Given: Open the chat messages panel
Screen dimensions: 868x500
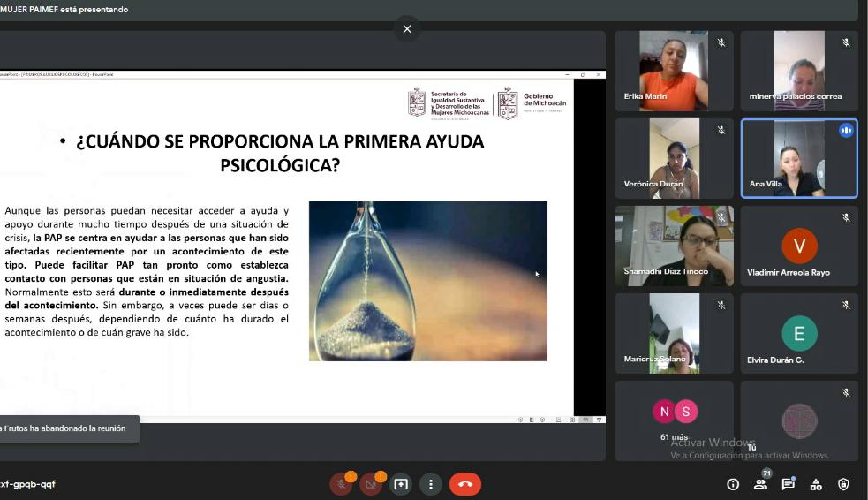Looking at the screenshot, I should click(788, 484).
